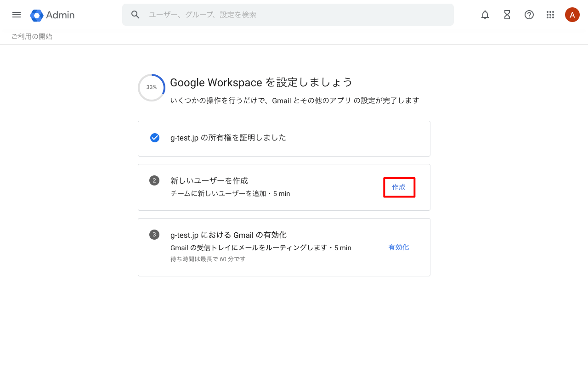
Task: Click the blue completed checkmark icon
Action: coord(155,138)
